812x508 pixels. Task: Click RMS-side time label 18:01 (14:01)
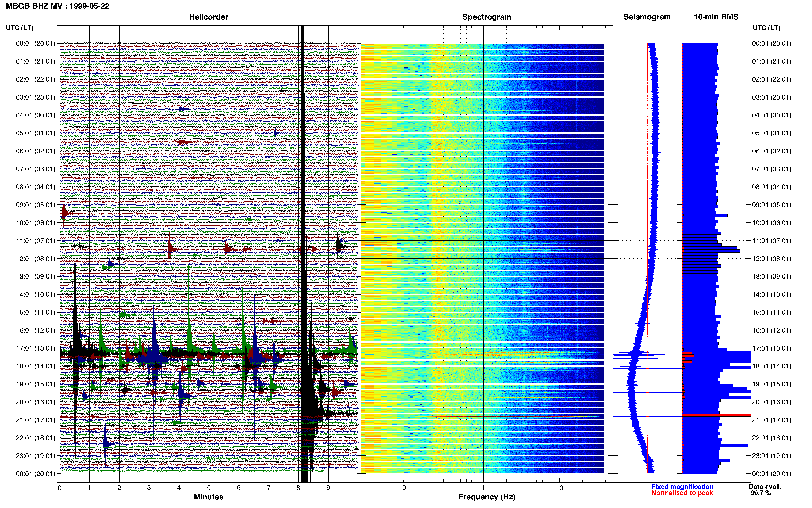point(772,366)
